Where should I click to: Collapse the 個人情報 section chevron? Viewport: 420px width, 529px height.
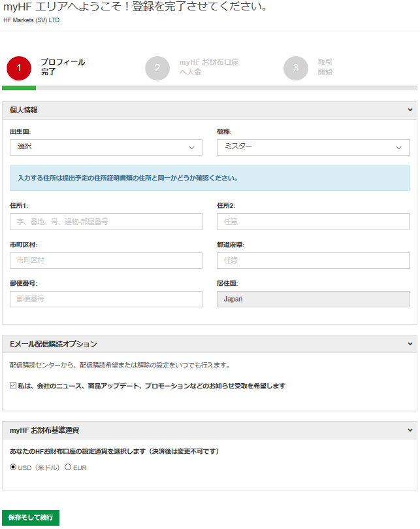point(410,111)
